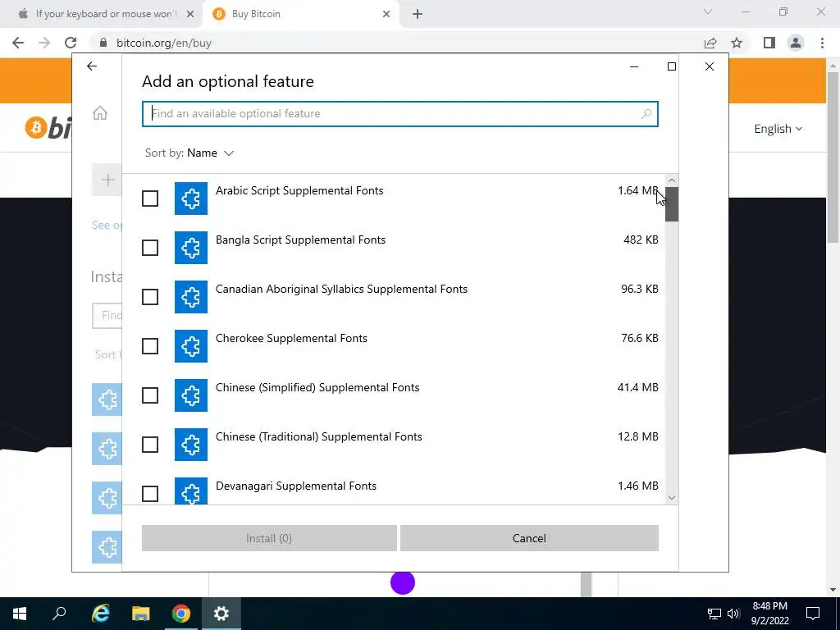This screenshot has height=630, width=840.
Task: Click the Chinese (Simplified) puzzle icon
Action: point(190,396)
